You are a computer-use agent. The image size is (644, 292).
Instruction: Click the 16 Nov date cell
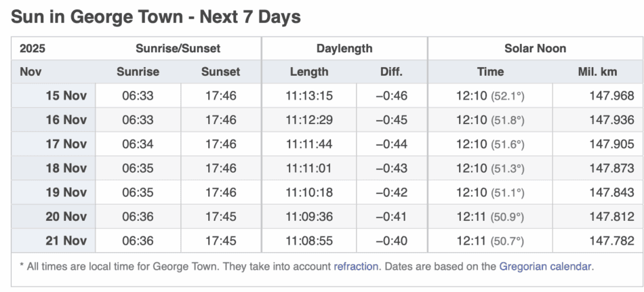66,120
